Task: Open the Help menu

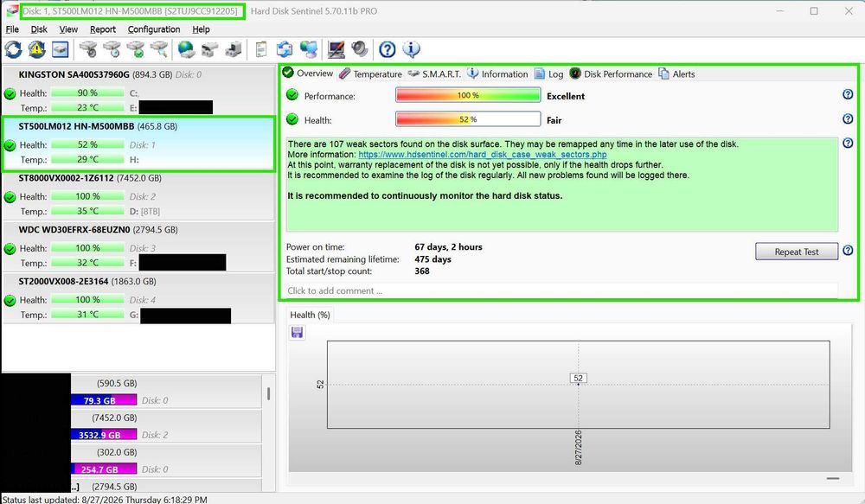Action: (201, 29)
